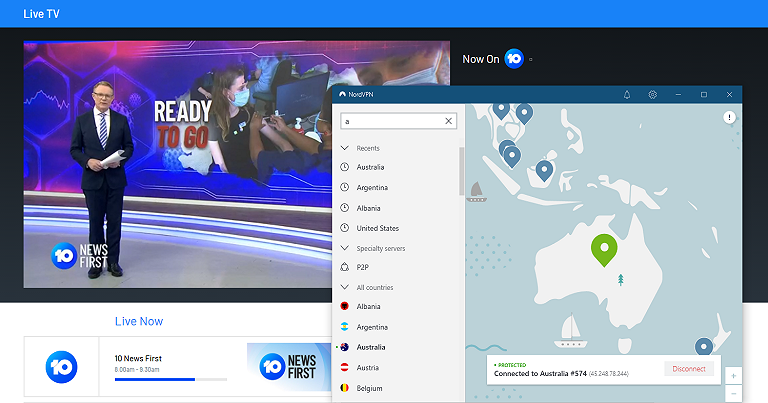
Task: Click the Recents clock icon beside Albania
Action: tap(344, 208)
